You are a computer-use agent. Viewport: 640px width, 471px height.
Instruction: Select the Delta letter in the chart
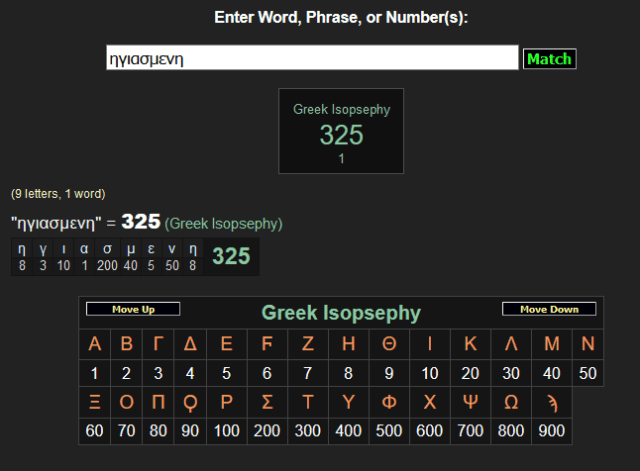[190, 345]
